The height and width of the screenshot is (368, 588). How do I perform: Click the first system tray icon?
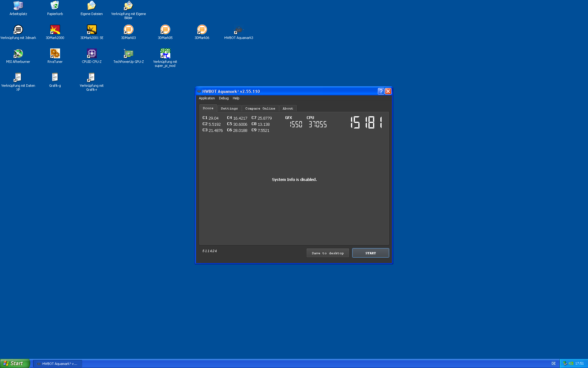(x=565, y=363)
